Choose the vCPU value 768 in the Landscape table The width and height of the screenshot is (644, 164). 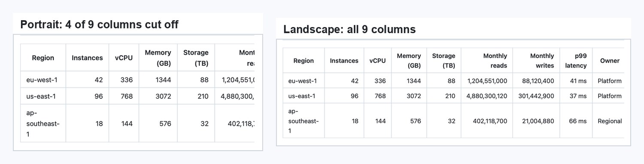point(377,96)
